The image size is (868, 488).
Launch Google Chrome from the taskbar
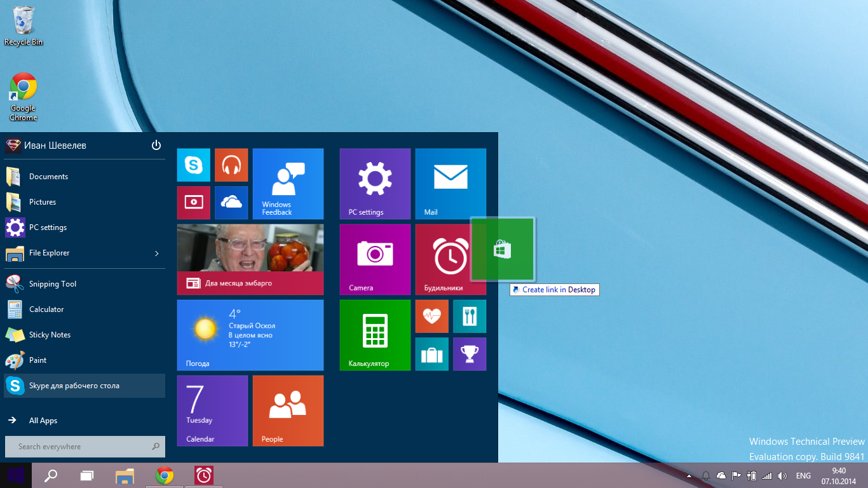click(165, 475)
